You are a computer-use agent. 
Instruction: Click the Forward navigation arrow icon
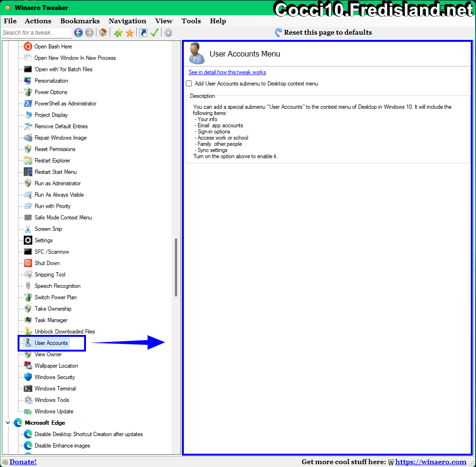pyautogui.click(x=89, y=32)
